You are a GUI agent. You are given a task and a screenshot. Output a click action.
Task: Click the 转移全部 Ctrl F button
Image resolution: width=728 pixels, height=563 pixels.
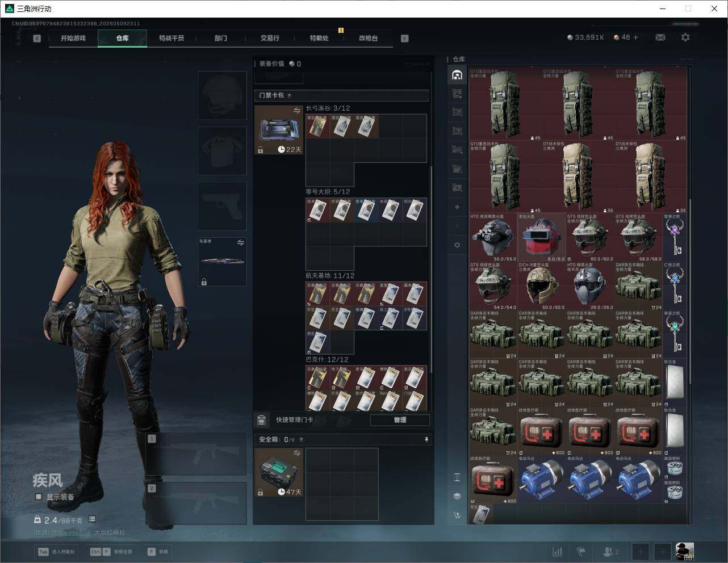tap(111, 552)
